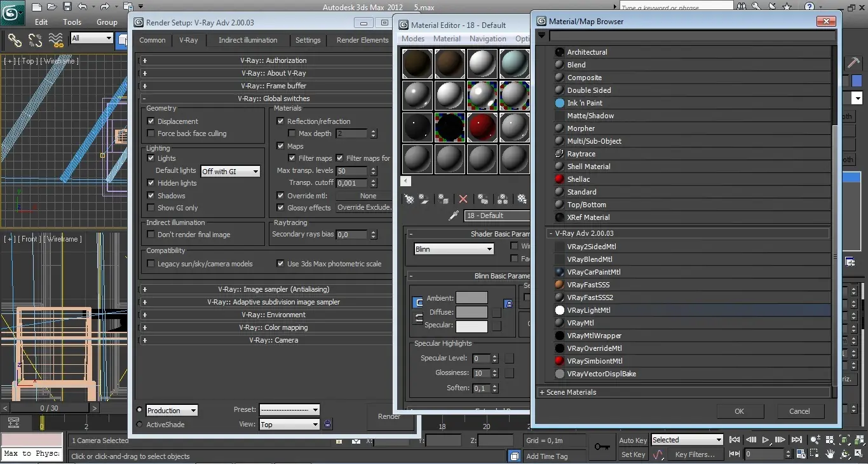Click red X Reset Map/Mtl icon

click(463, 199)
